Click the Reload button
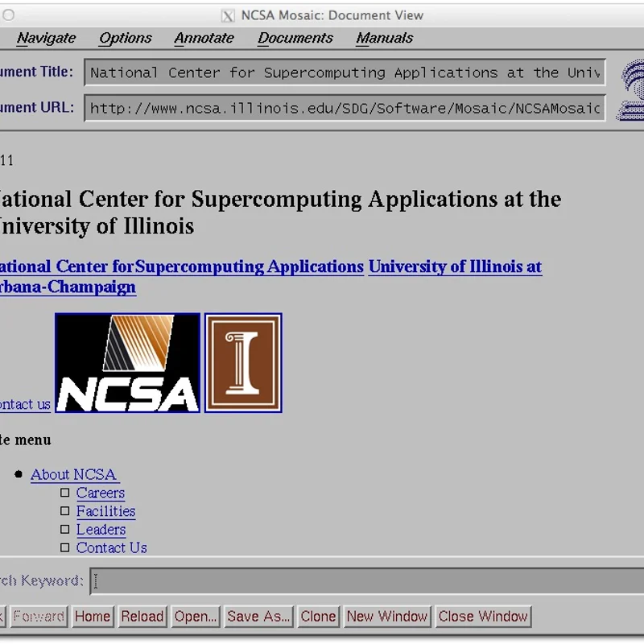Viewport: 644px width, 644px height. pos(142,616)
